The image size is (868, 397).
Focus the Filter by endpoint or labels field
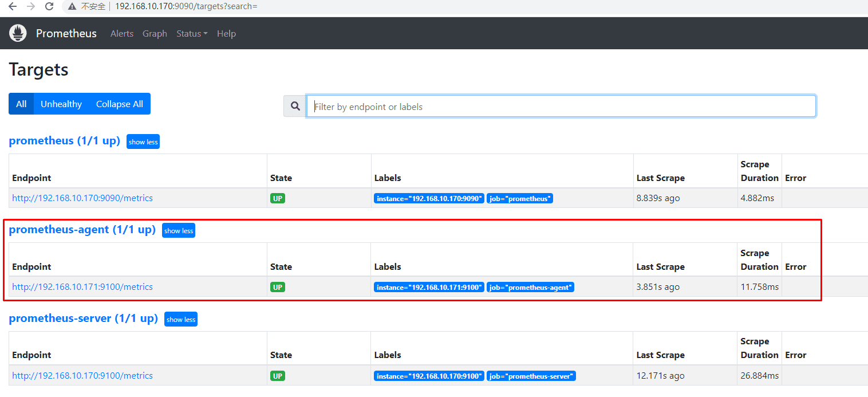pyautogui.click(x=561, y=106)
